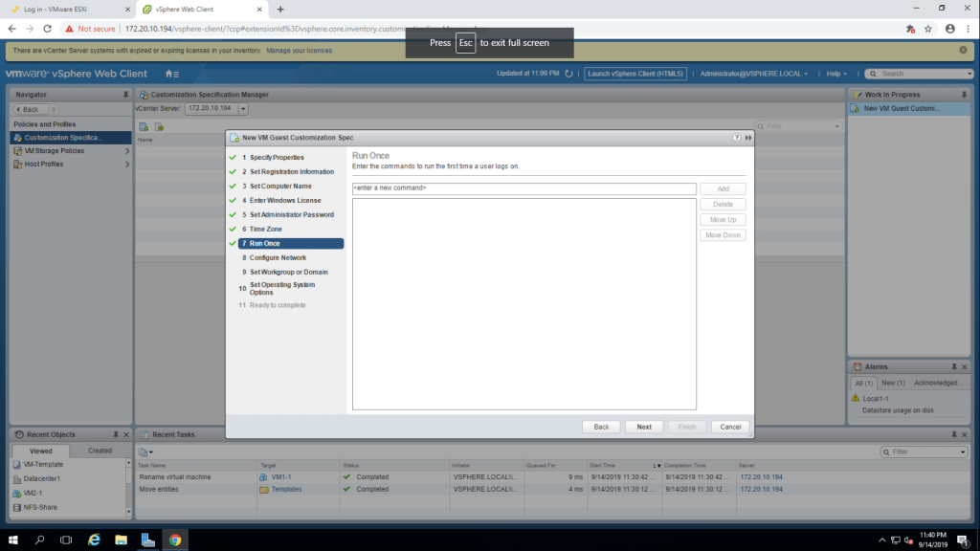Click the enter a new command field
This screenshot has width=980, height=551.
point(523,188)
